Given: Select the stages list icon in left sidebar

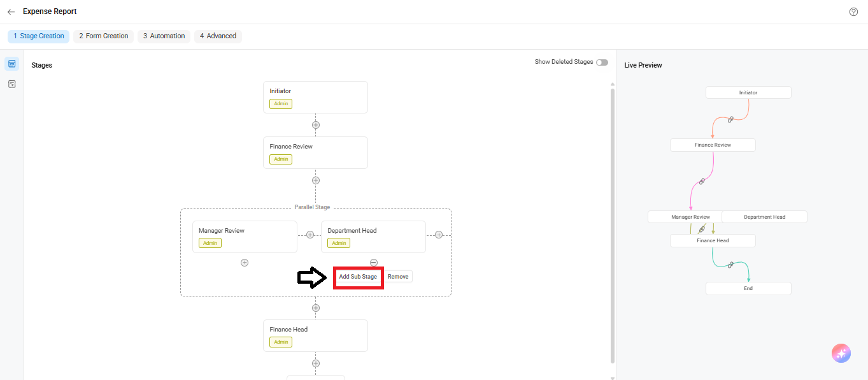Looking at the screenshot, I should 11,64.
